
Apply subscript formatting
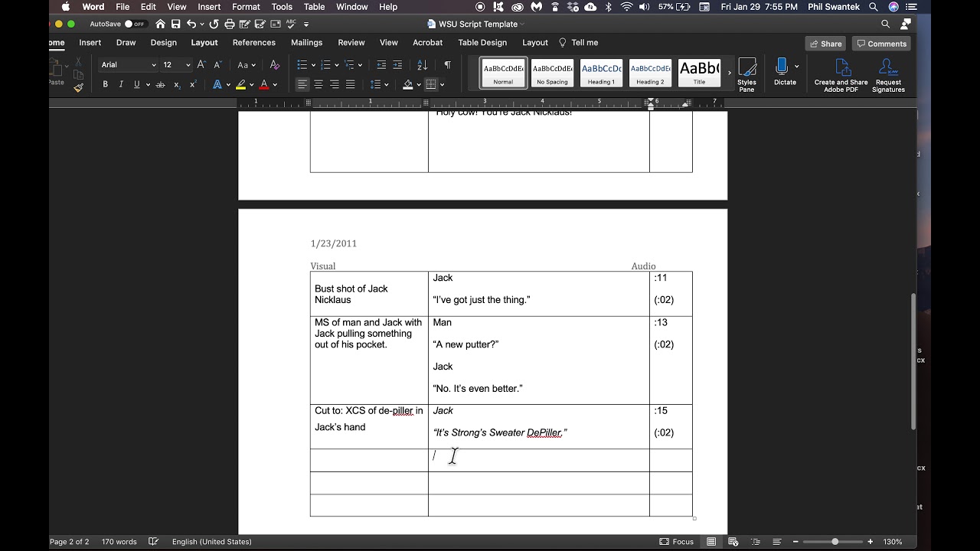coord(177,85)
